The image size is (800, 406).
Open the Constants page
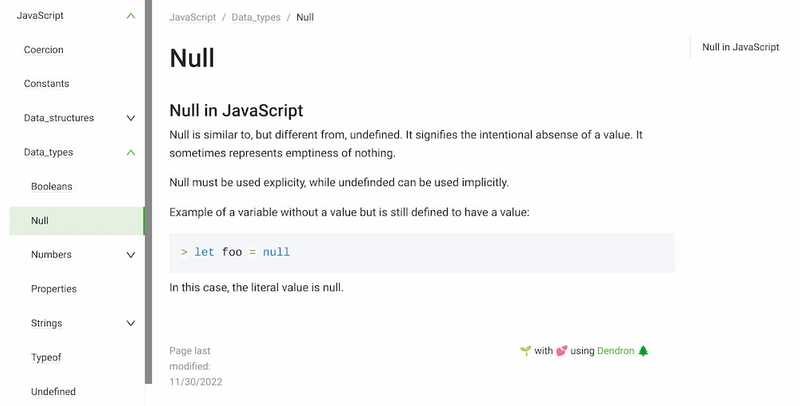point(47,84)
